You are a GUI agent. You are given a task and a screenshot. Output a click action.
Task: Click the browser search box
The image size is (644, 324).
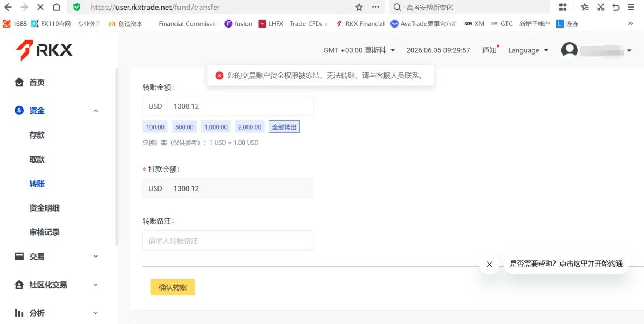[470, 7]
